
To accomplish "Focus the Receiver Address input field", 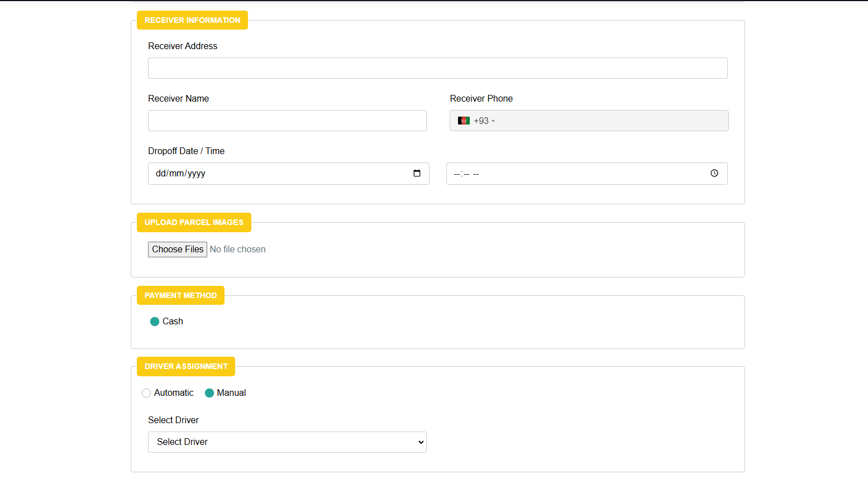I will [x=437, y=68].
